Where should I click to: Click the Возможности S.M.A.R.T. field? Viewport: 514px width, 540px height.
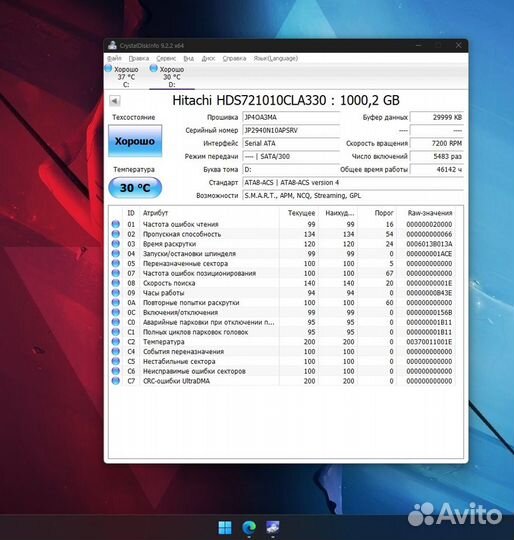coord(353,196)
